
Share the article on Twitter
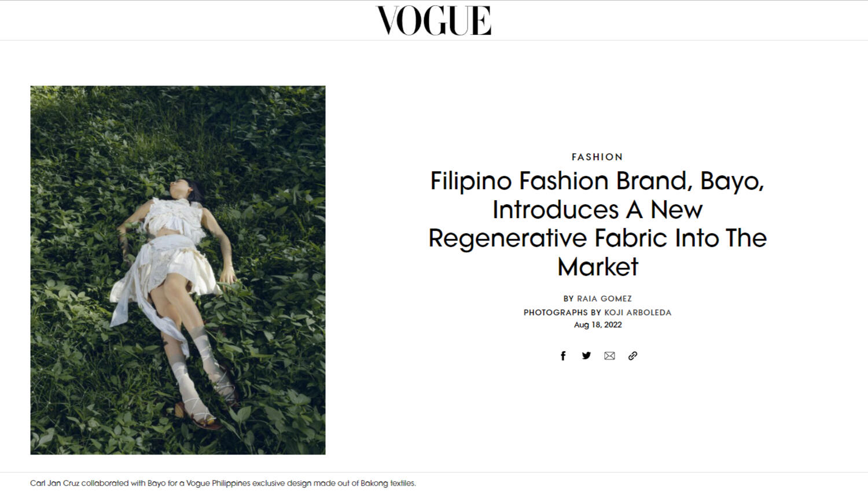[x=586, y=356]
